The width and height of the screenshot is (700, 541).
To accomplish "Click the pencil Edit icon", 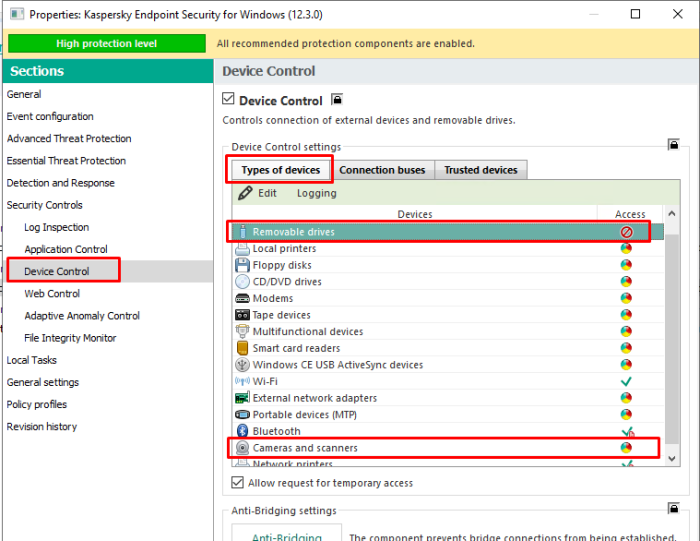I will pyautogui.click(x=245, y=193).
